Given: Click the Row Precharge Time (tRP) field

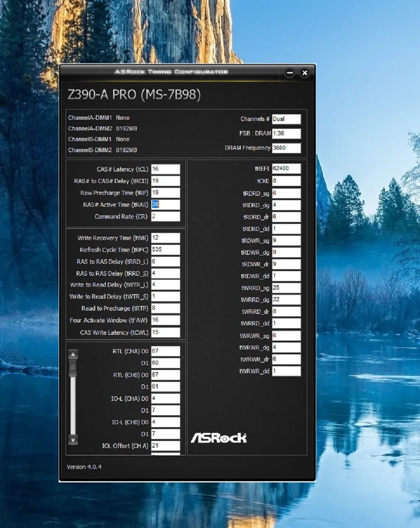Looking at the screenshot, I should point(166,193).
